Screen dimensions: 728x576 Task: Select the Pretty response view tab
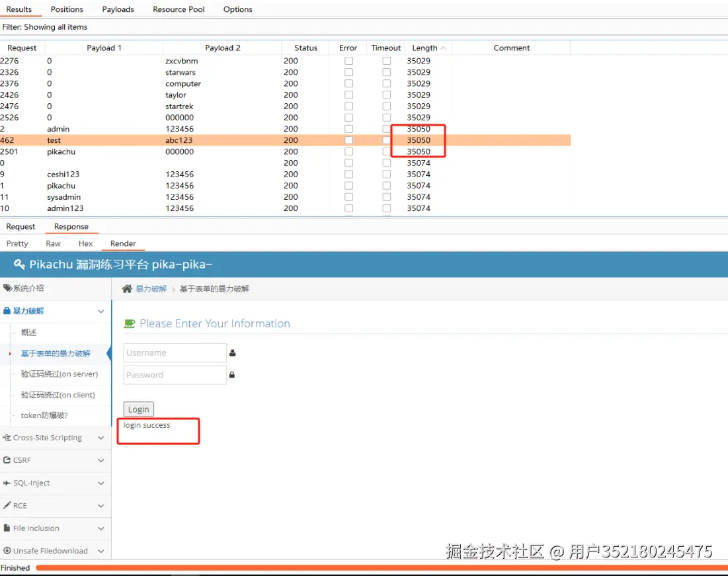coord(17,243)
